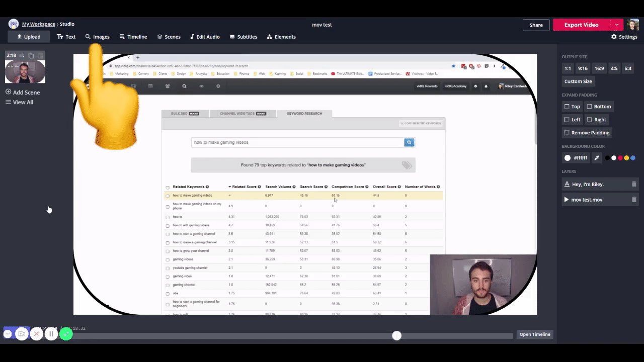The image size is (644, 362).
Task: Open the Subtitles tool
Action: (x=244, y=37)
